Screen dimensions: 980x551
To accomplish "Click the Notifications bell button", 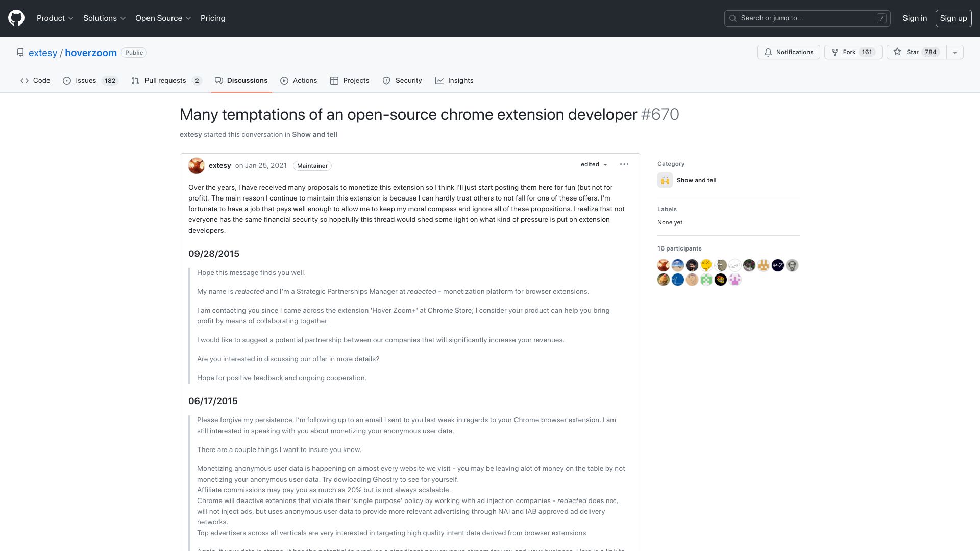I will click(x=789, y=52).
